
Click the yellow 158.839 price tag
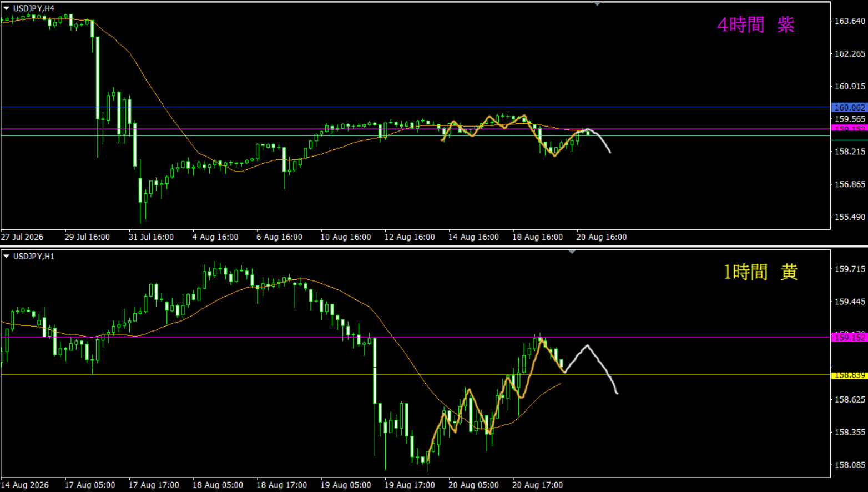pos(850,375)
